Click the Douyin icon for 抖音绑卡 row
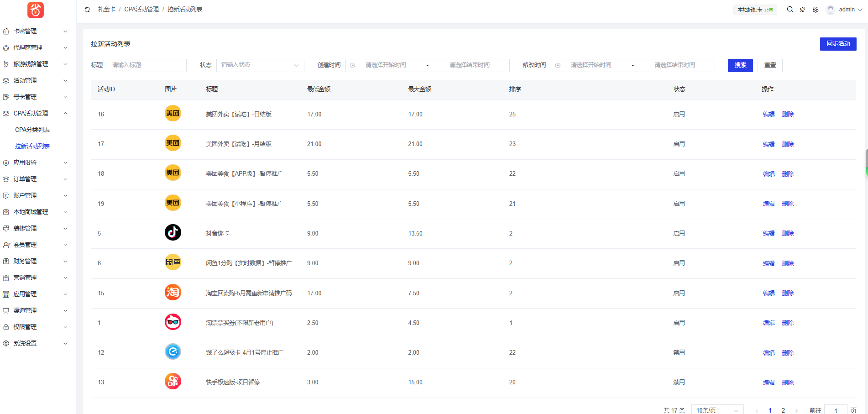 click(173, 233)
